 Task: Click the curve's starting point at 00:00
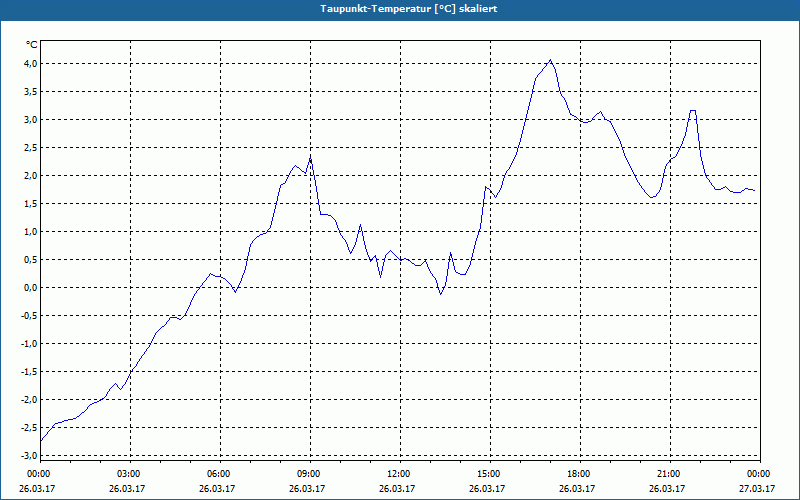41,440
